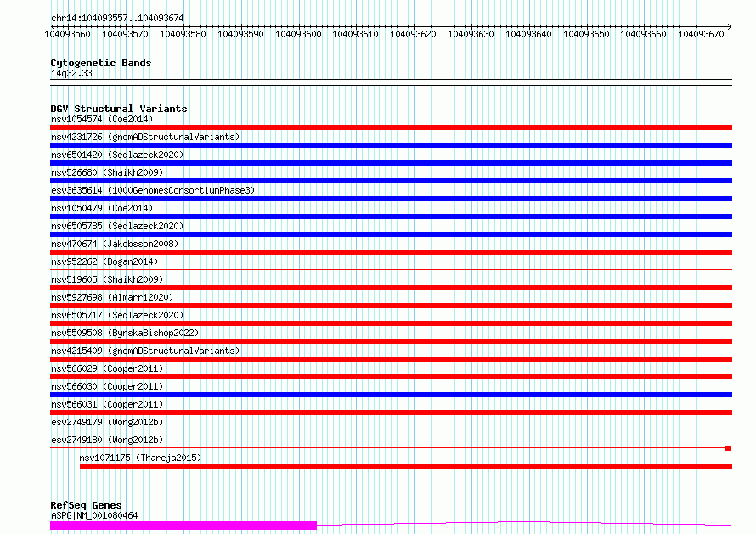
Task: Select the nsv566031 (Cooper2011) label
Action: click(x=107, y=404)
